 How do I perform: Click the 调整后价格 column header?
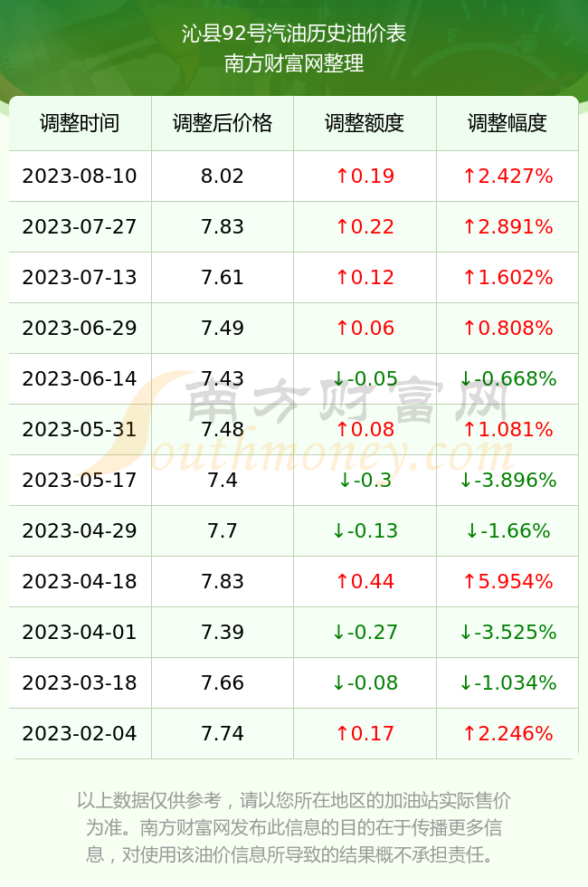(x=223, y=123)
